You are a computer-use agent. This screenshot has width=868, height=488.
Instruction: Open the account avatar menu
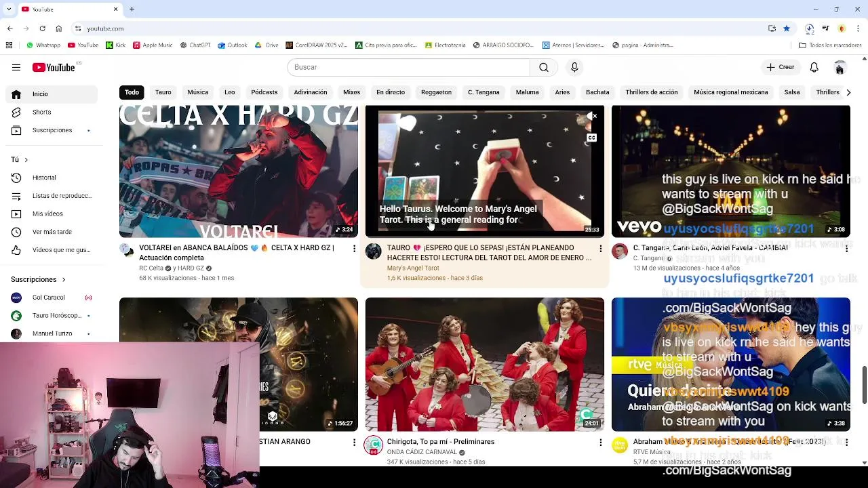(x=840, y=67)
